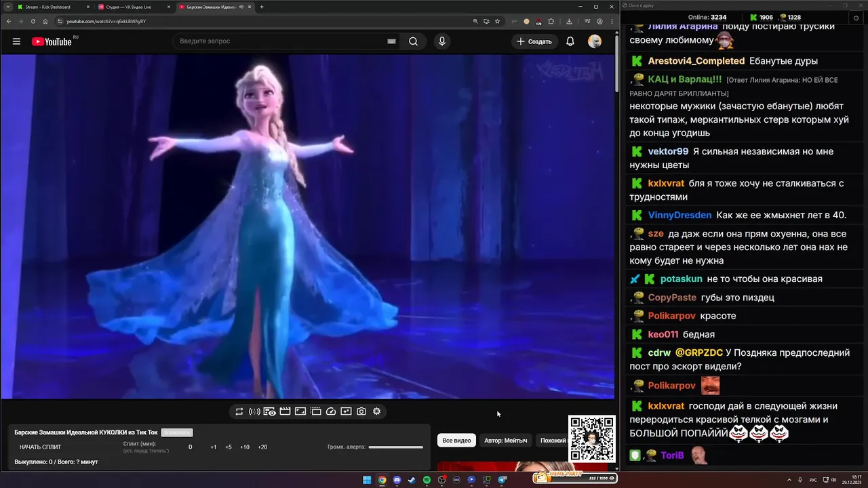This screenshot has width=868, height=488.
Task: Open Discord from the taskbar
Action: point(397,480)
